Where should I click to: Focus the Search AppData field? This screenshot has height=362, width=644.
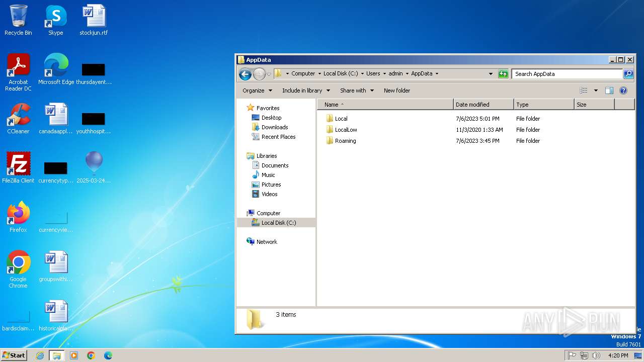[x=567, y=74]
